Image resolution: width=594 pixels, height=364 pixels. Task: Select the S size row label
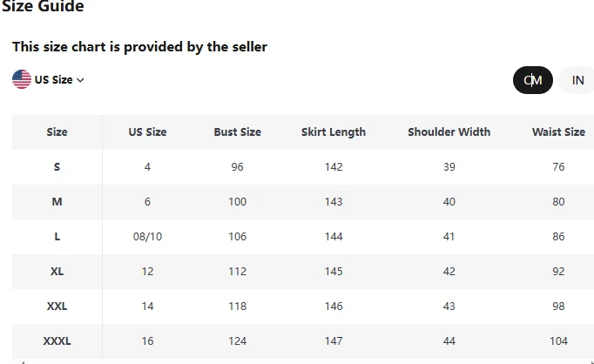click(x=57, y=166)
